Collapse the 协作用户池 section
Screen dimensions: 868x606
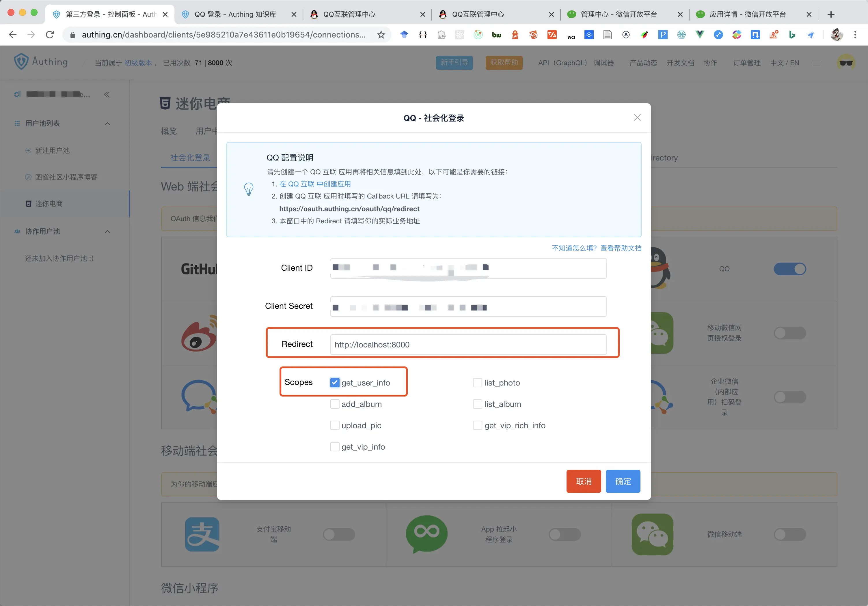coord(107,231)
